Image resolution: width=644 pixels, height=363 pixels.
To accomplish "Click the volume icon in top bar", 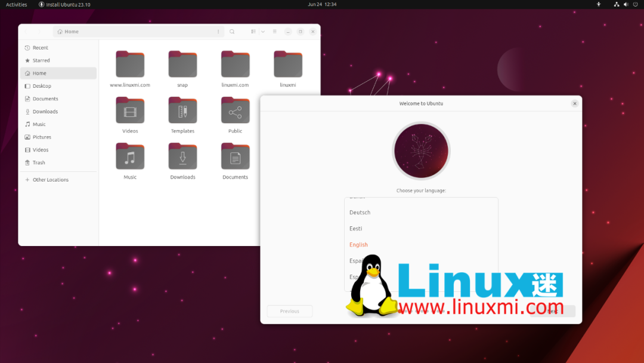I will pos(626,5).
